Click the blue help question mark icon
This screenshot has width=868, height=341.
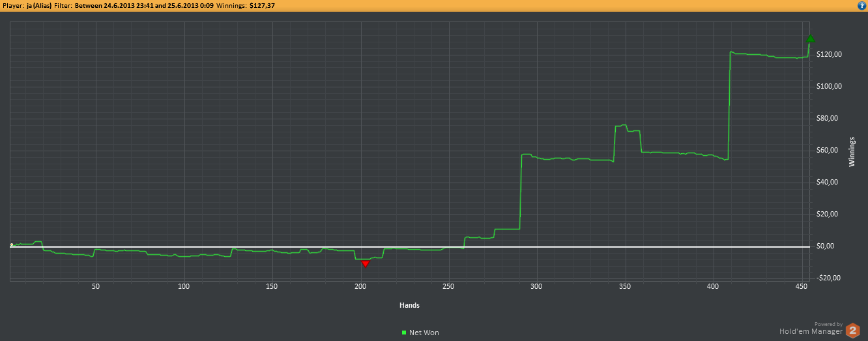861,5
